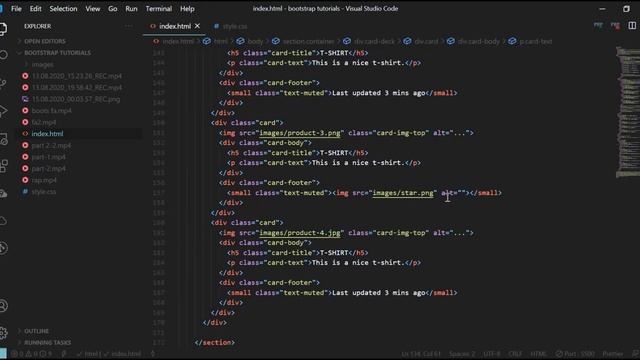Screen dimensions: 640x360
Task: Click the Prettier status bar item
Action: click(x=613, y=354)
